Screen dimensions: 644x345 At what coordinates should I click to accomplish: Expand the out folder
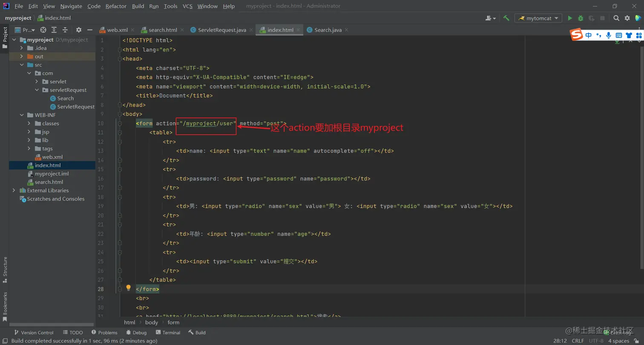tap(22, 57)
